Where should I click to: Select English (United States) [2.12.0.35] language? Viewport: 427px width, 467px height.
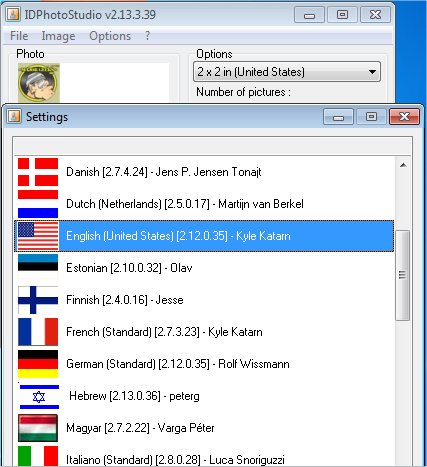click(204, 236)
